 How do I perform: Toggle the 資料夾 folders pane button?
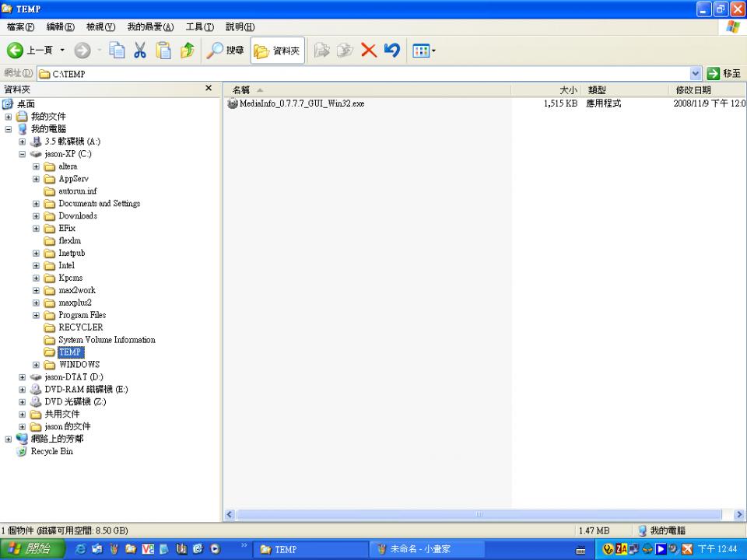[277, 50]
